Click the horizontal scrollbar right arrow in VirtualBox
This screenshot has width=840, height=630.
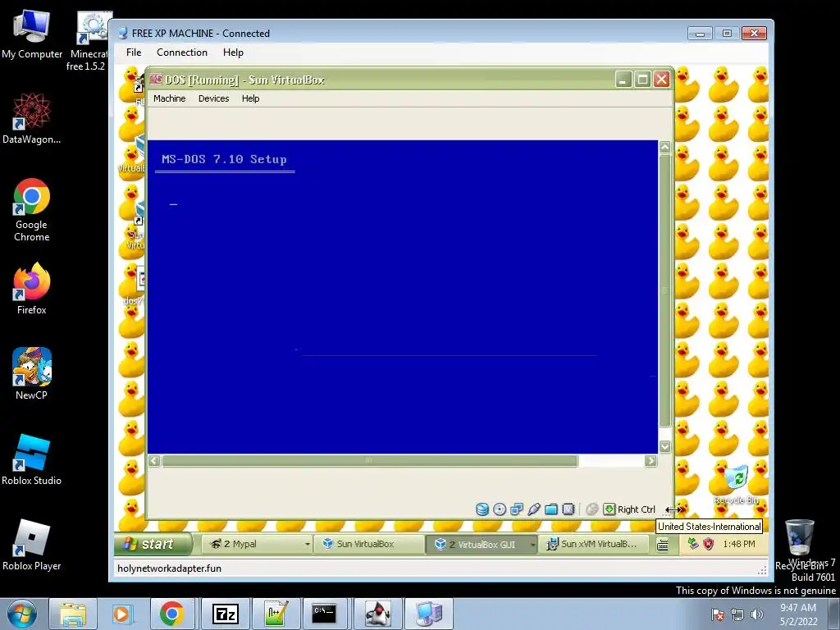(x=651, y=461)
